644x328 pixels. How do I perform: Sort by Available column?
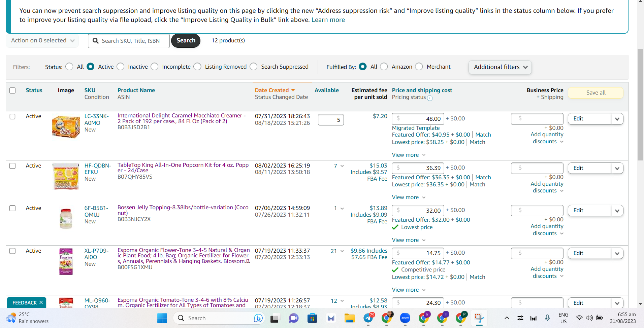point(327,90)
